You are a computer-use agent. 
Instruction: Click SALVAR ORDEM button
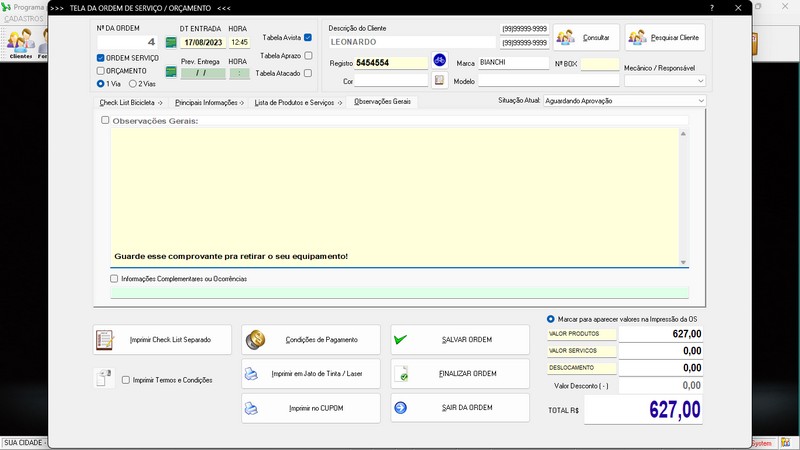tap(460, 340)
